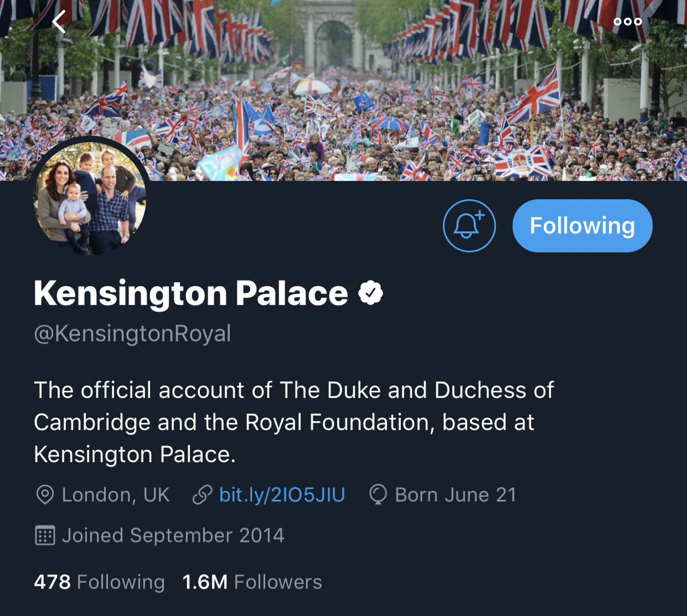Open the bit.ly/2IO5JIU link
687x616 pixels.
pos(282,495)
